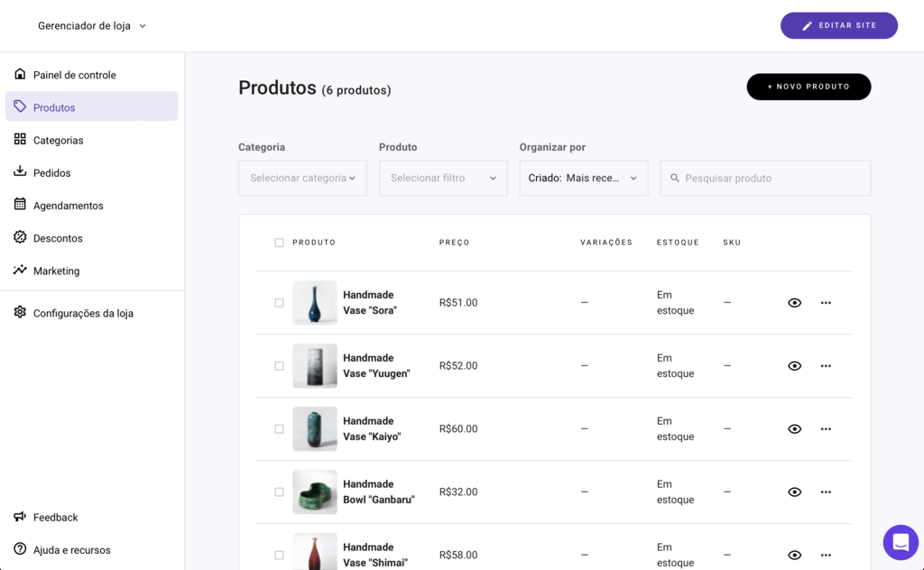Screen dimensions: 924x570
Task: Select the Categorias grid icon in sidebar
Action: [x=19, y=140]
